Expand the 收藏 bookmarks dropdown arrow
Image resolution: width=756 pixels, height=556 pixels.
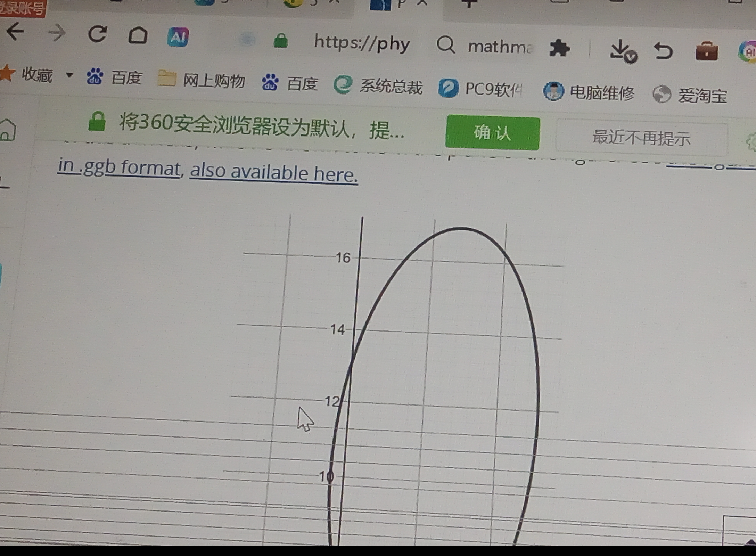tap(69, 75)
